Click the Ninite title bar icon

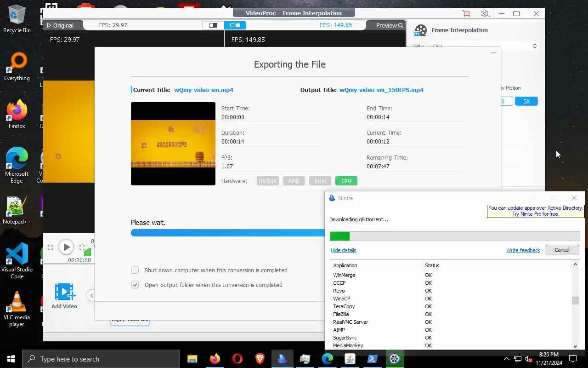pyautogui.click(x=332, y=198)
